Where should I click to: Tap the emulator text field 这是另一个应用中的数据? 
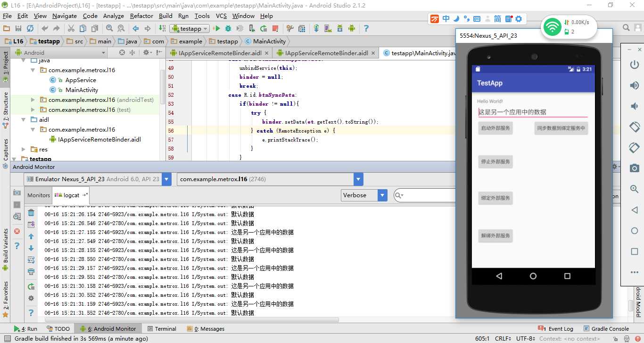tap(533, 112)
